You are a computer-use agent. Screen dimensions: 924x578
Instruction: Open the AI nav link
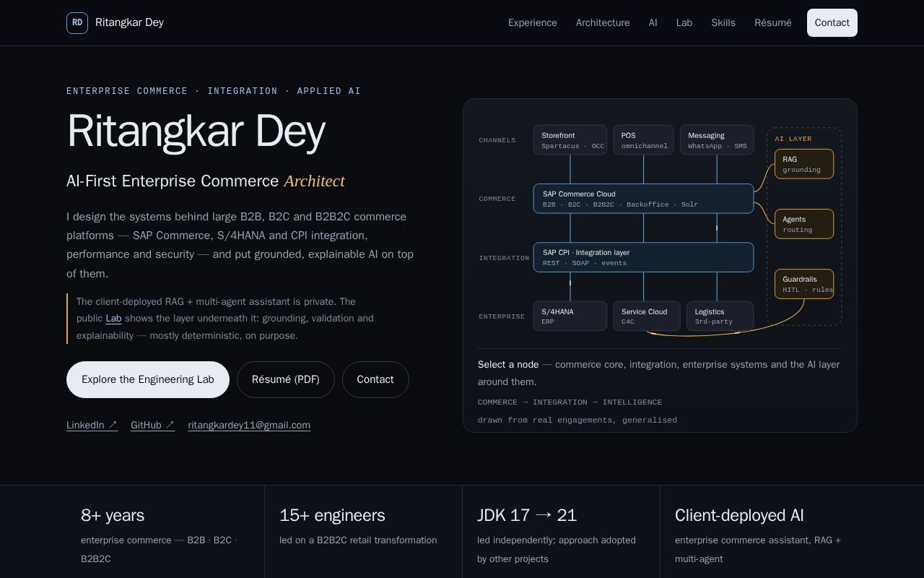(653, 22)
